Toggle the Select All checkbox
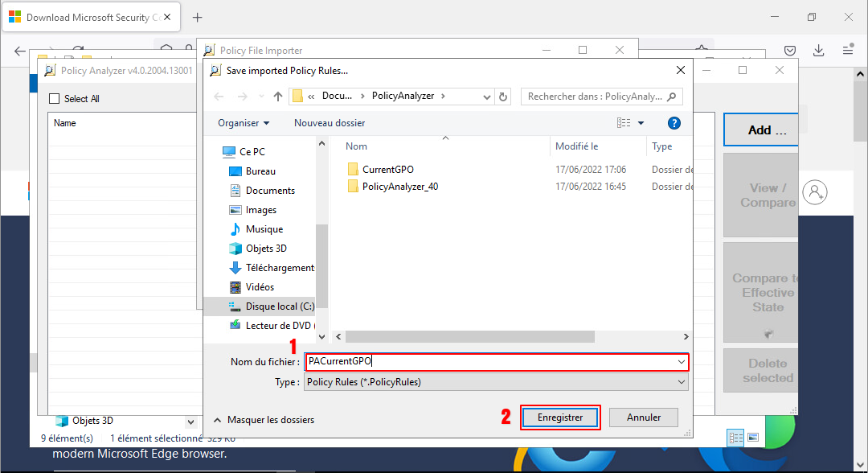 pos(55,99)
